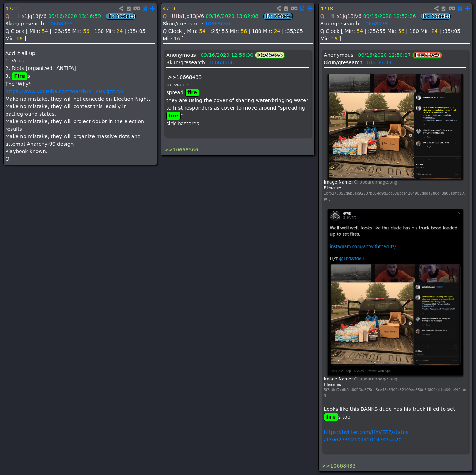Screen dimensions: 476x475
Task: Click clipboard-check icon on post 4719
Action: tap(286, 9)
